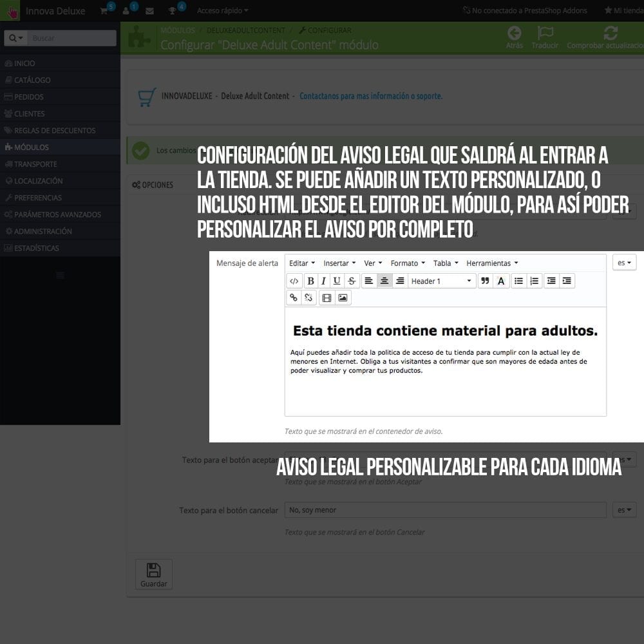644x644 pixels.
Task: Open customers notifications icon
Action: 128,10
